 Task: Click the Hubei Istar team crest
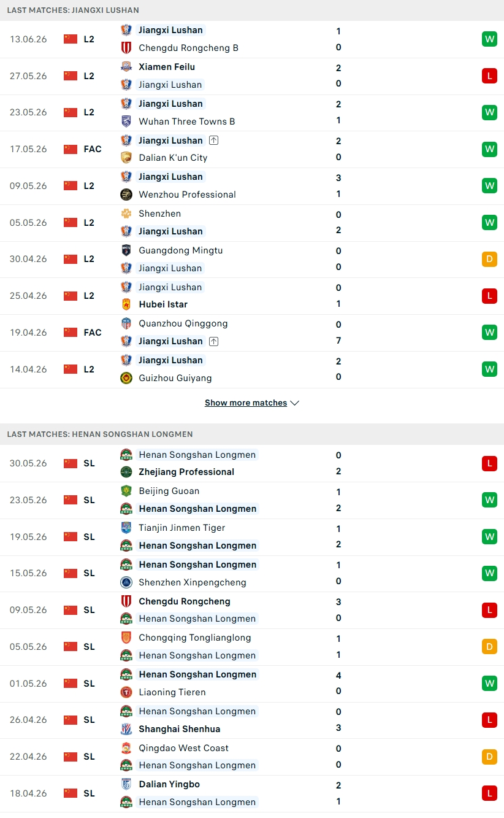[126, 304]
